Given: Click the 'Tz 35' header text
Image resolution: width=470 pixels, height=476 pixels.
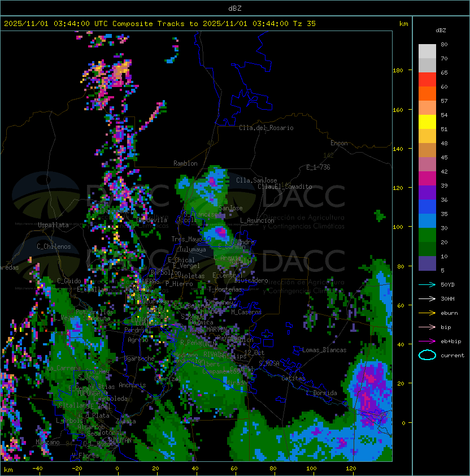Looking at the screenshot, I should click(304, 24).
